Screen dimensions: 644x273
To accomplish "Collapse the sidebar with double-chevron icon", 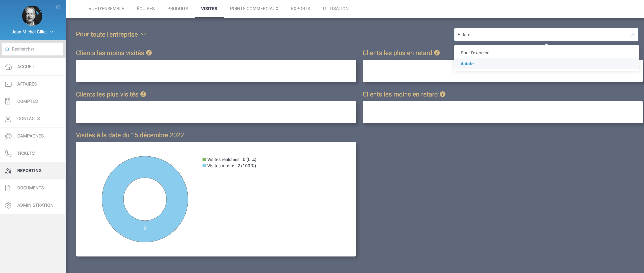I will tap(58, 7).
